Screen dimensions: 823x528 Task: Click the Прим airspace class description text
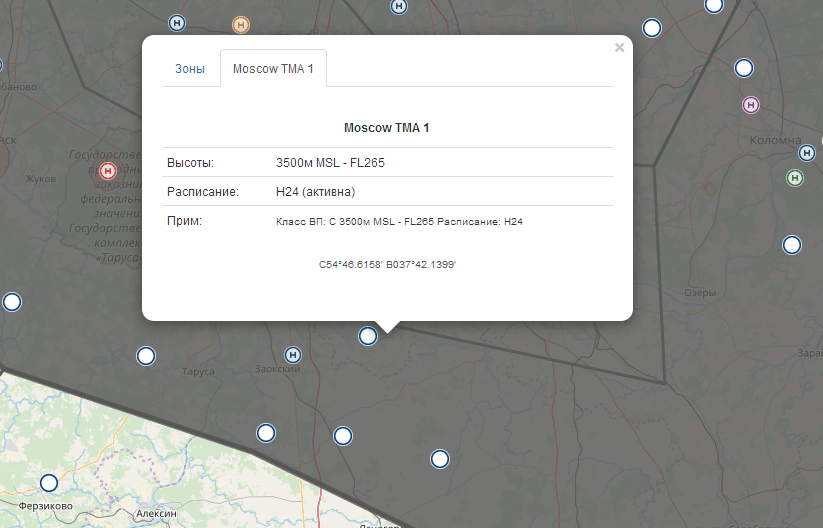399,221
